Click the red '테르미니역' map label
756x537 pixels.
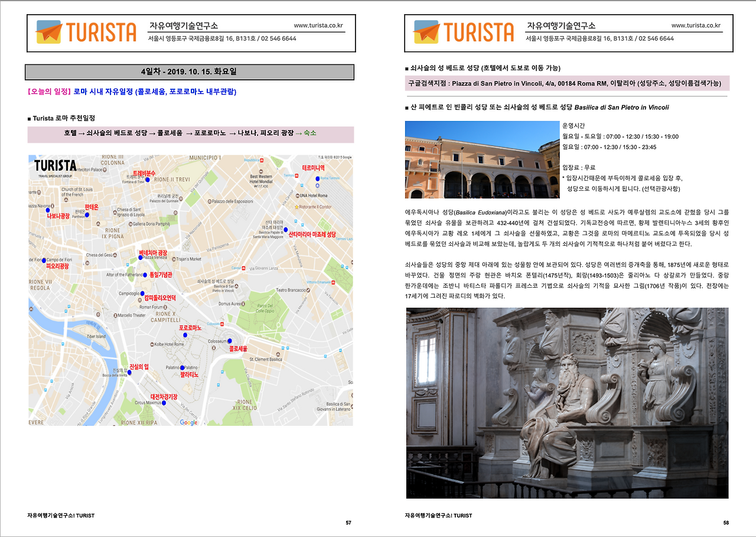pos(314,168)
